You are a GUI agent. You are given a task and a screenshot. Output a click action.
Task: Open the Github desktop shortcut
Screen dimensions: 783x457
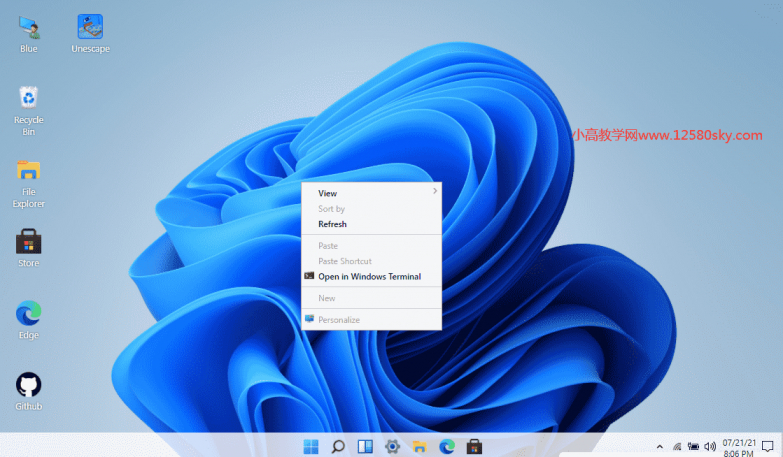tap(29, 387)
